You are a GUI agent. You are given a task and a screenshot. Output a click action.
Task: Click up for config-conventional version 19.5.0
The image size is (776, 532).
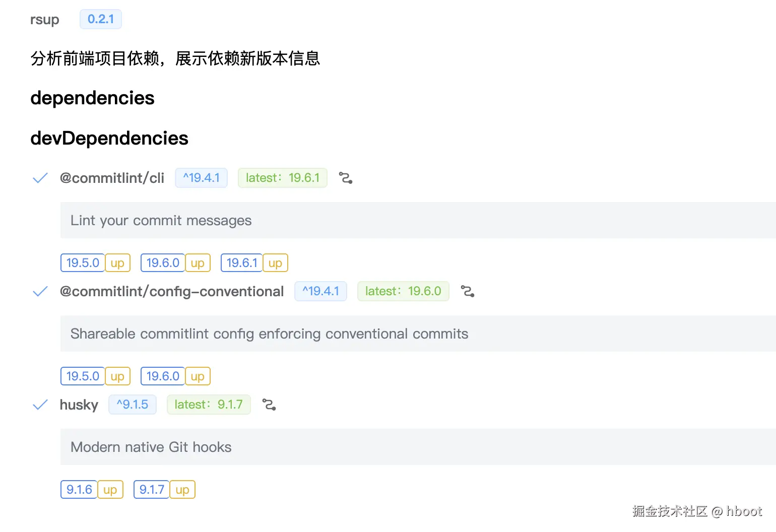point(117,376)
